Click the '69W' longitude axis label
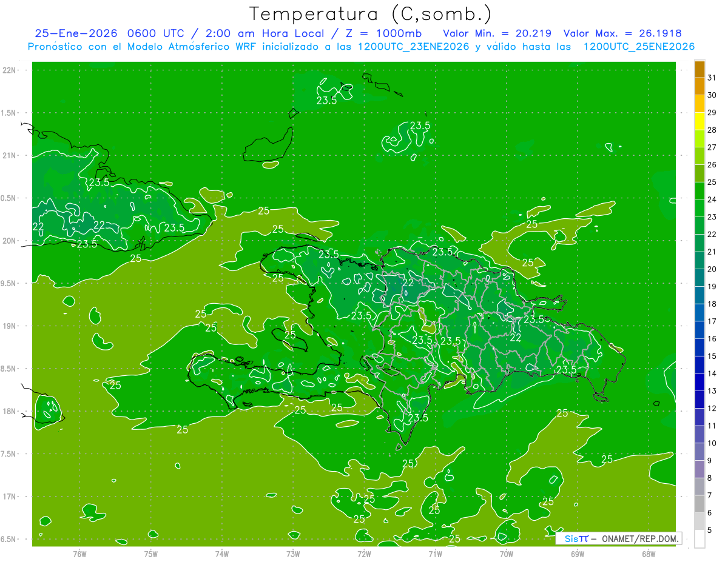The image size is (728, 562). (x=578, y=554)
